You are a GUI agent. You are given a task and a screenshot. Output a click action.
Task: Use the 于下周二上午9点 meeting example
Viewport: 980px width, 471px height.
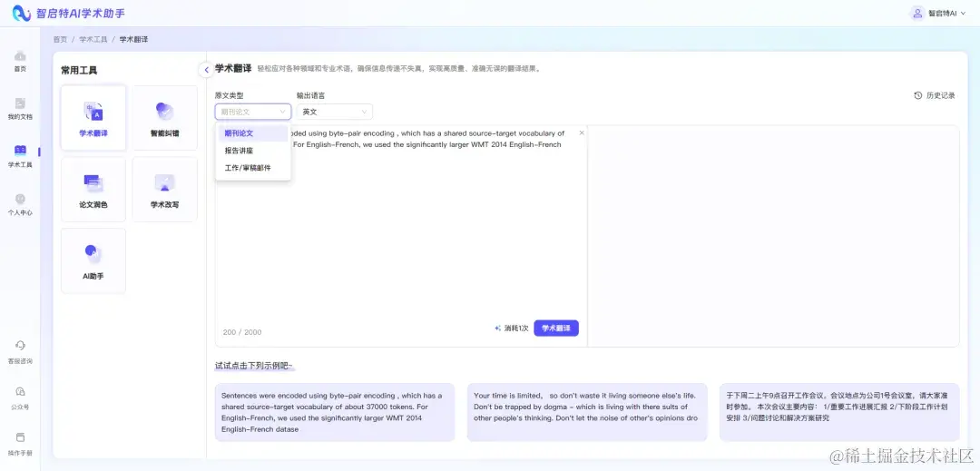pyautogui.click(x=839, y=412)
